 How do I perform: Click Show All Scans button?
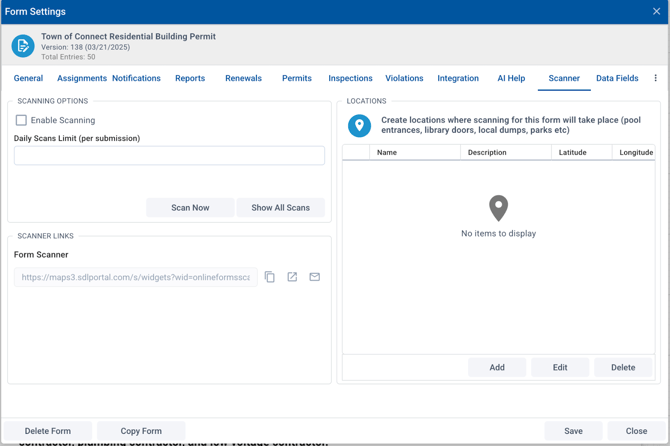tap(280, 208)
